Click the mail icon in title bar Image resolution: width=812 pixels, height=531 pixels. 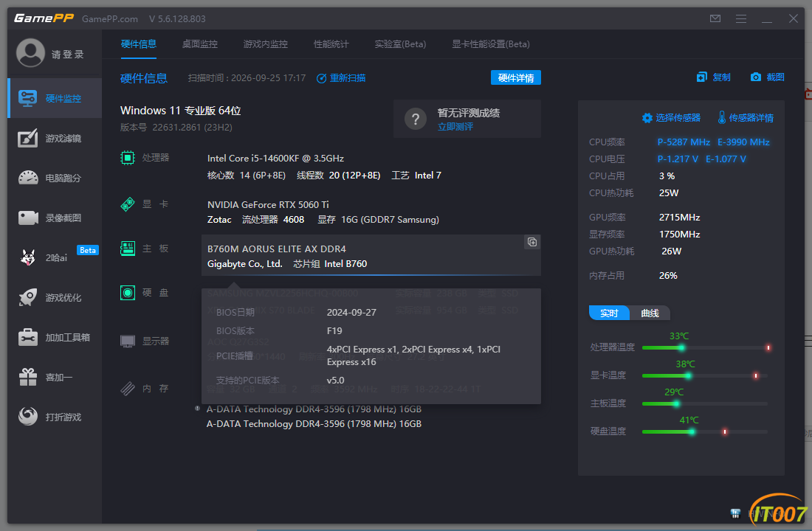tap(715, 18)
